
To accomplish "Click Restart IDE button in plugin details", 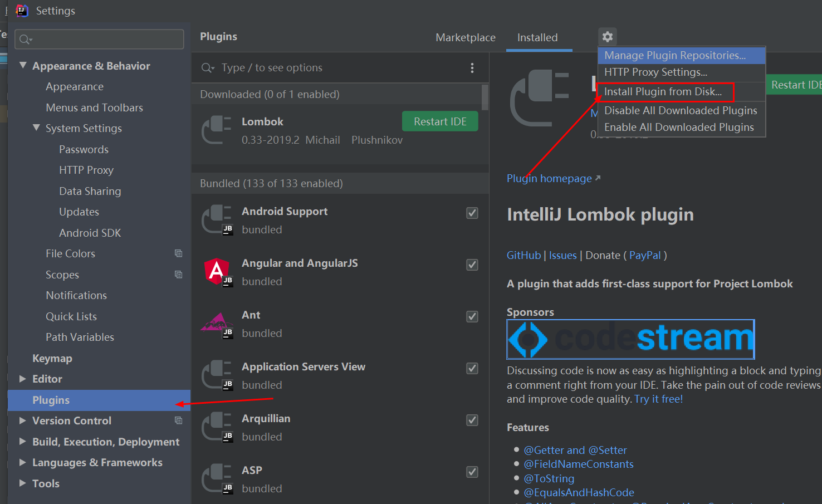I will click(x=795, y=85).
